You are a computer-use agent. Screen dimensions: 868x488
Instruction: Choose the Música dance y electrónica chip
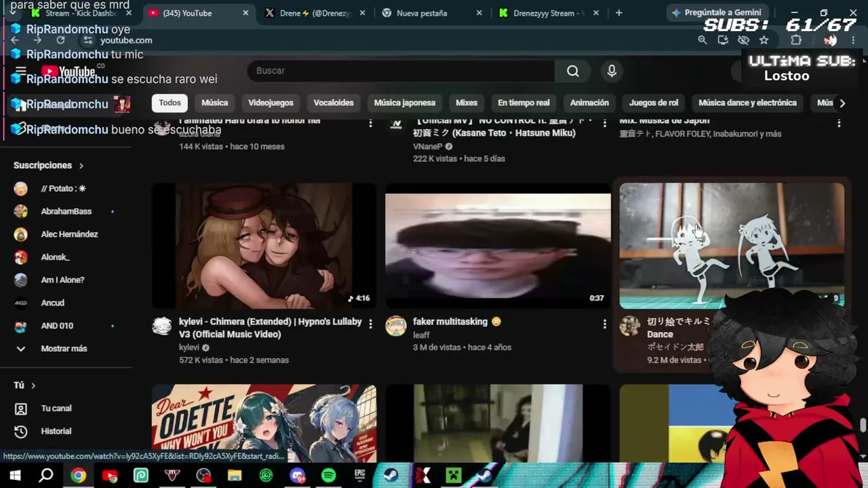[x=747, y=103]
